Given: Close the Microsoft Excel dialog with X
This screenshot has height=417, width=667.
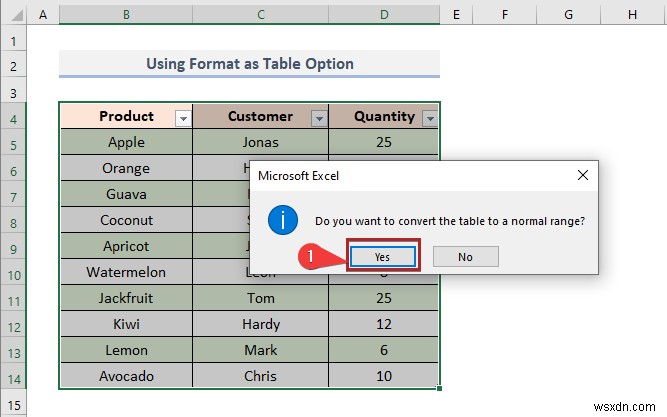Looking at the screenshot, I should (x=583, y=175).
